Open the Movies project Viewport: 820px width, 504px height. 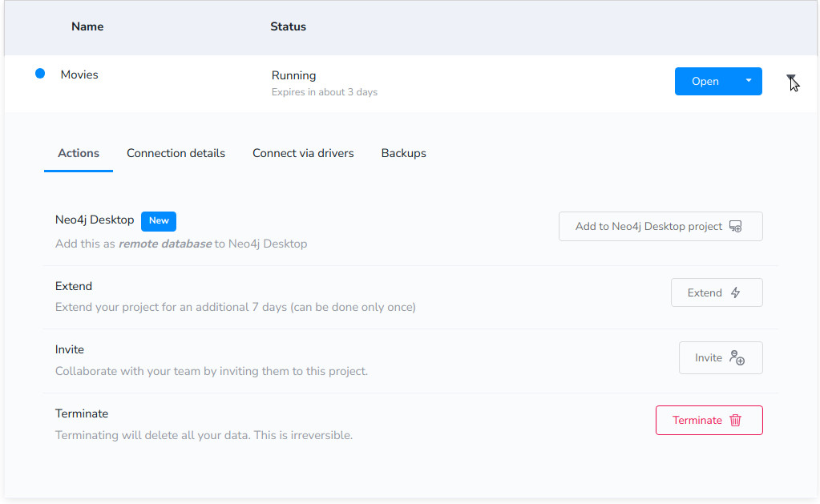[x=705, y=81]
